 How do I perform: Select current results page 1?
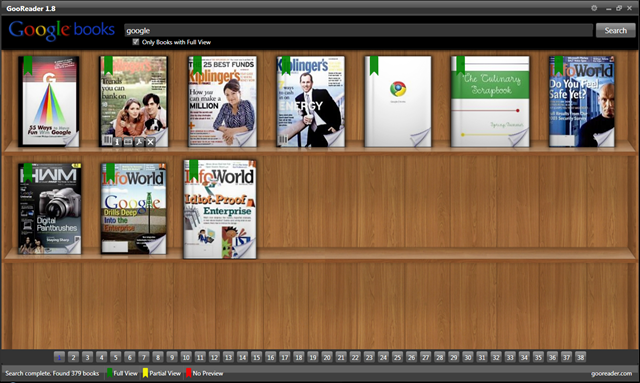(x=59, y=357)
